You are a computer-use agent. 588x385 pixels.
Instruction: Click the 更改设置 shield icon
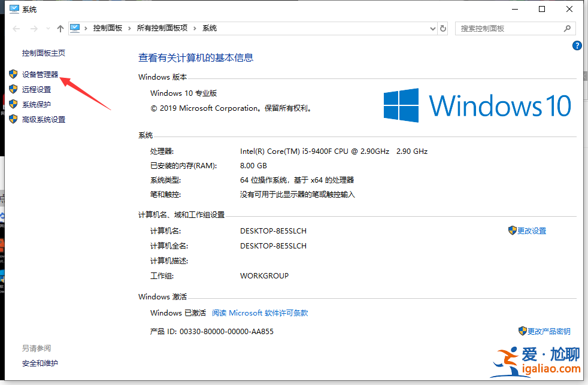click(513, 230)
